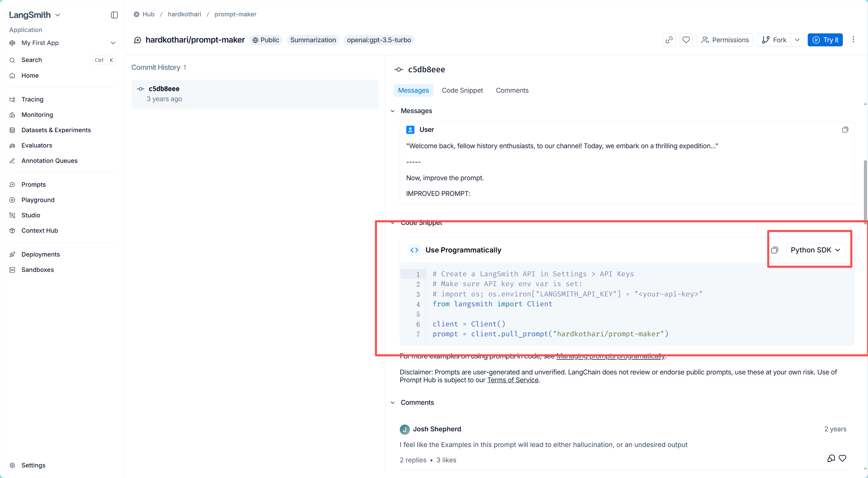Screen dimensions: 868x478
Task: Open the Terms of Service link
Action: point(513,380)
